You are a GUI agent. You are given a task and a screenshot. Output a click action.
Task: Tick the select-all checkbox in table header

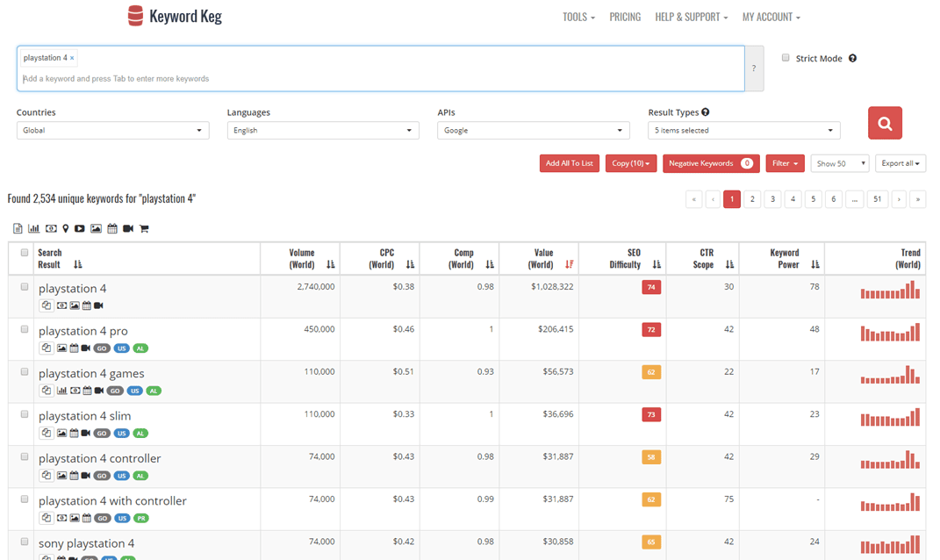click(25, 253)
